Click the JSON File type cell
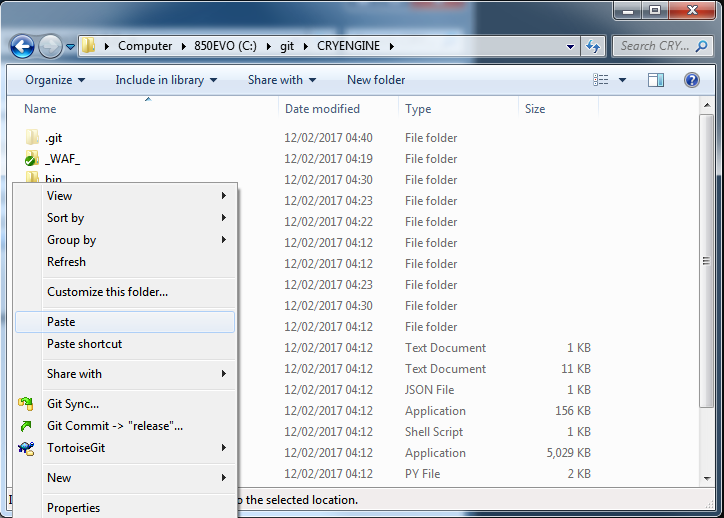Screen dimensions: 724x518 [x=429, y=390]
